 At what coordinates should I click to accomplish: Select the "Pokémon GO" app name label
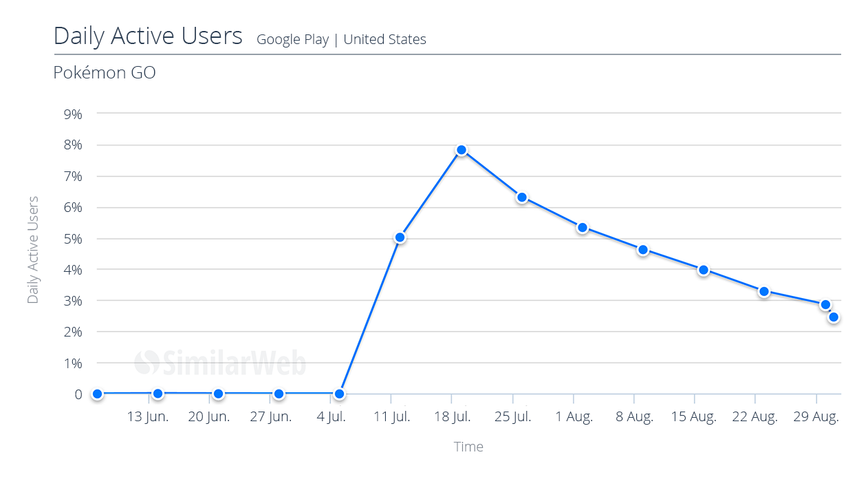105,72
